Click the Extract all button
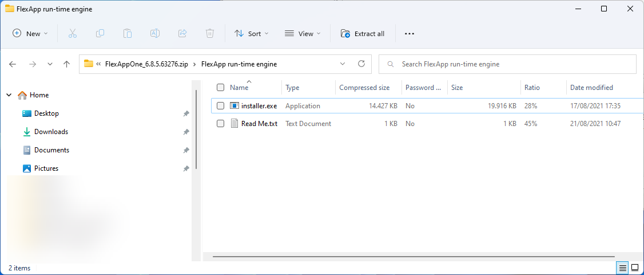Image resolution: width=644 pixels, height=275 pixels. [363, 34]
